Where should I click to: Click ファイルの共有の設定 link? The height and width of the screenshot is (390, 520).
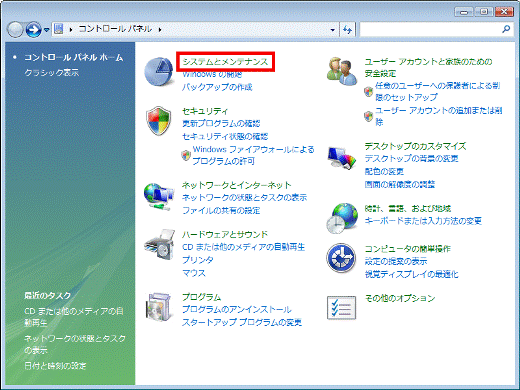[x=221, y=211]
